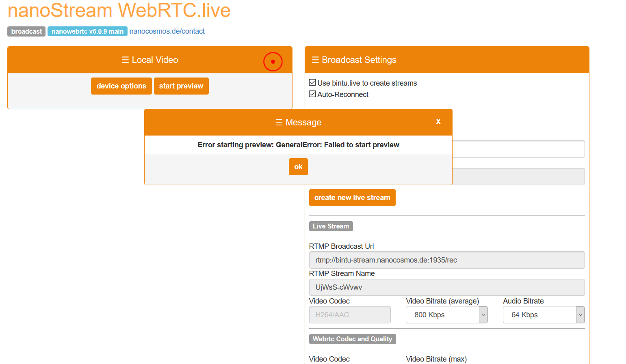The height and width of the screenshot is (364, 626).
Task: Click the RTMP Broadcast Url field
Action: coord(447,260)
